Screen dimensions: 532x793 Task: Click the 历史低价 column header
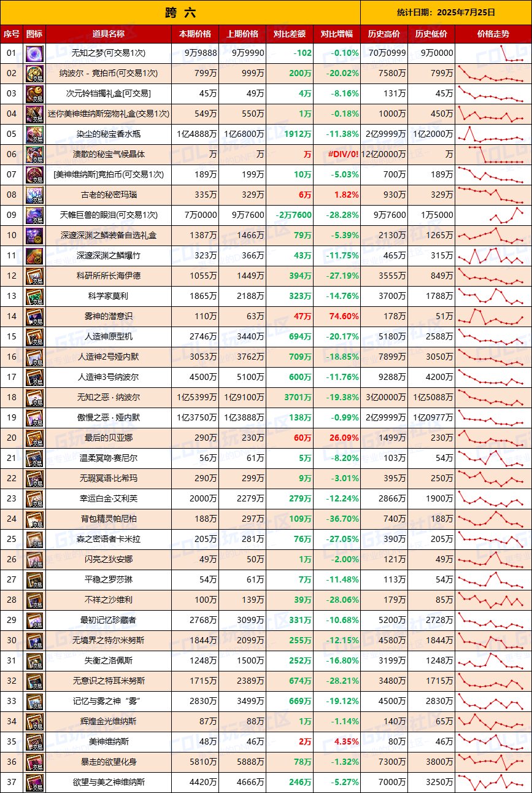pos(431,34)
